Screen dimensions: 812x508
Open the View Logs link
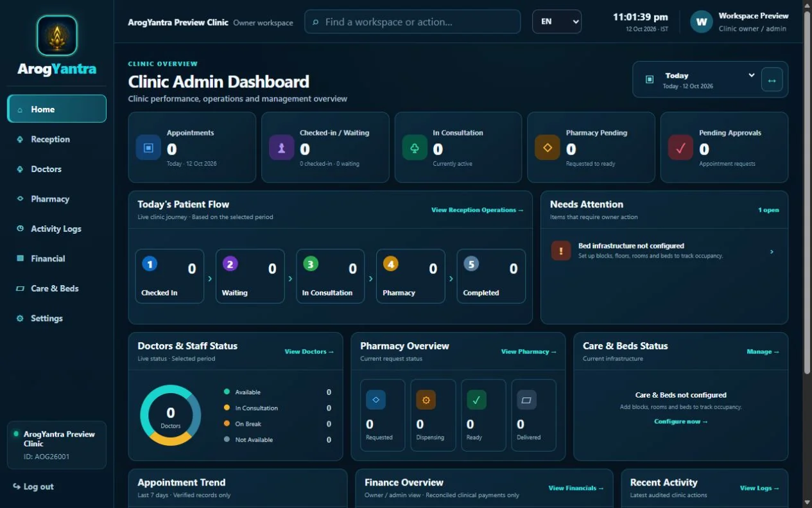(x=760, y=488)
